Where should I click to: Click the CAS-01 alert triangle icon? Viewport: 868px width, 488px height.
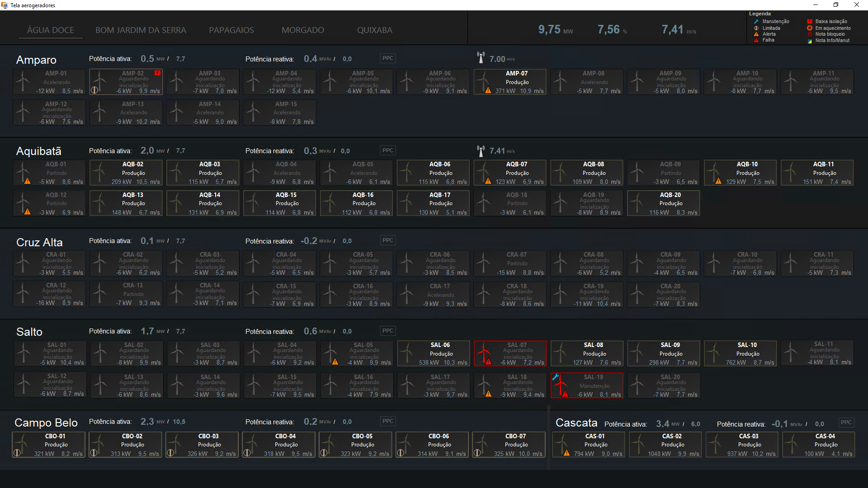tap(566, 453)
